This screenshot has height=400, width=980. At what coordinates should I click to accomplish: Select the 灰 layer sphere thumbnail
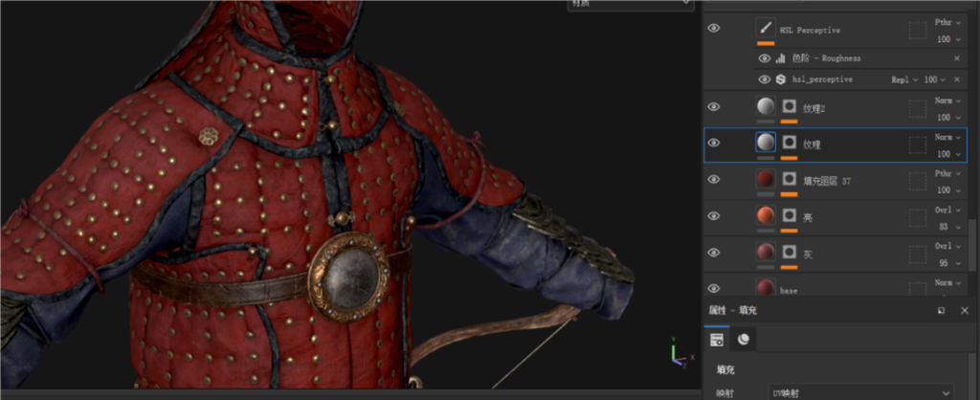pyautogui.click(x=766, y=252)
